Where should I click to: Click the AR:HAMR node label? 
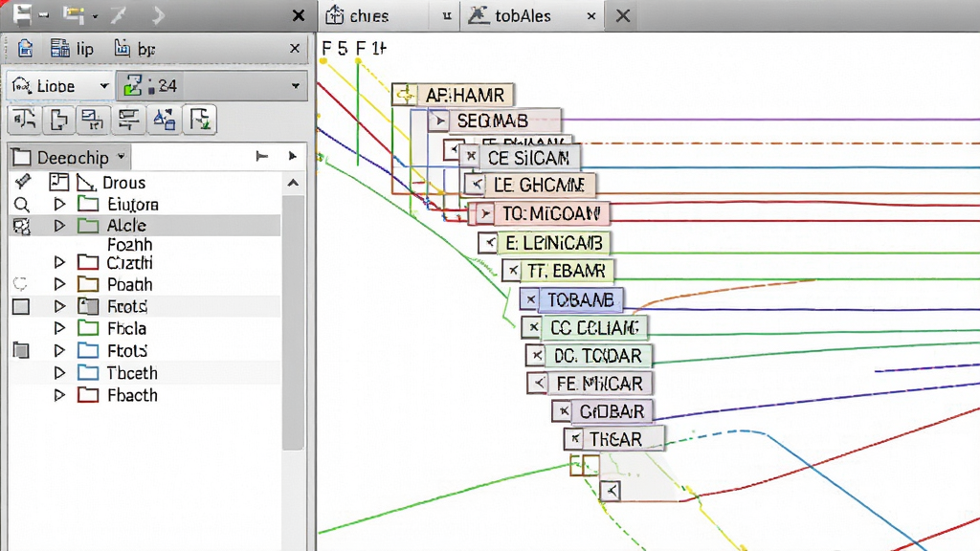pos(465,95)
